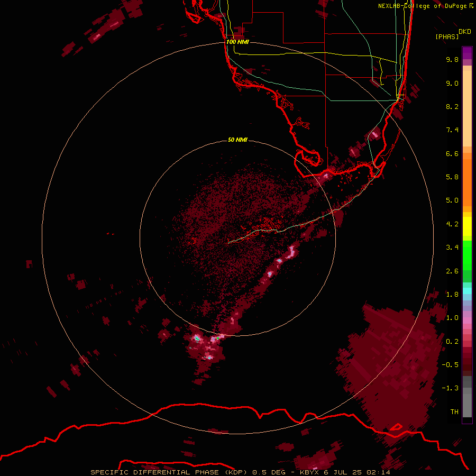Click the -1.3 scale value
Screen dimensions: 476x476
pyautogui.click(x=450, y=388)
